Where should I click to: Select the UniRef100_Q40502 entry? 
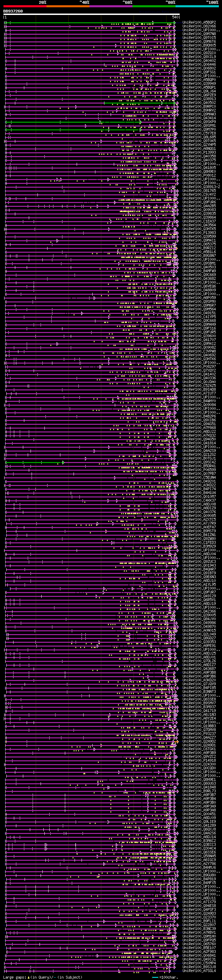coord(199,103)
